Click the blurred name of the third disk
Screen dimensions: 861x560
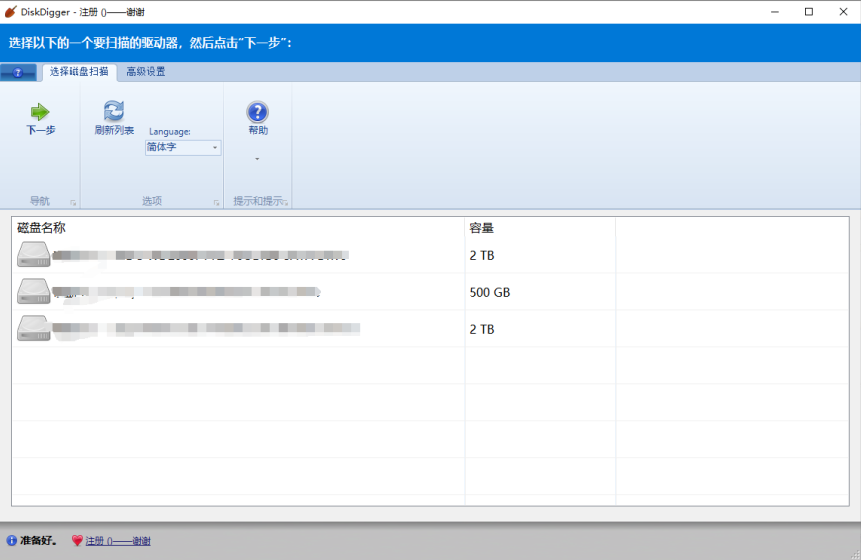206,328
